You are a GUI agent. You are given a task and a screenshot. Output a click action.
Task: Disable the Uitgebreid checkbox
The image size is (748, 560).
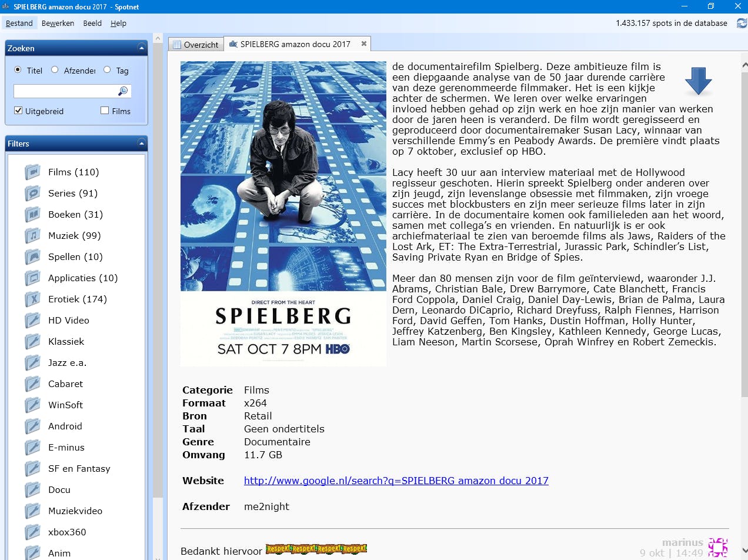[19, 111]
